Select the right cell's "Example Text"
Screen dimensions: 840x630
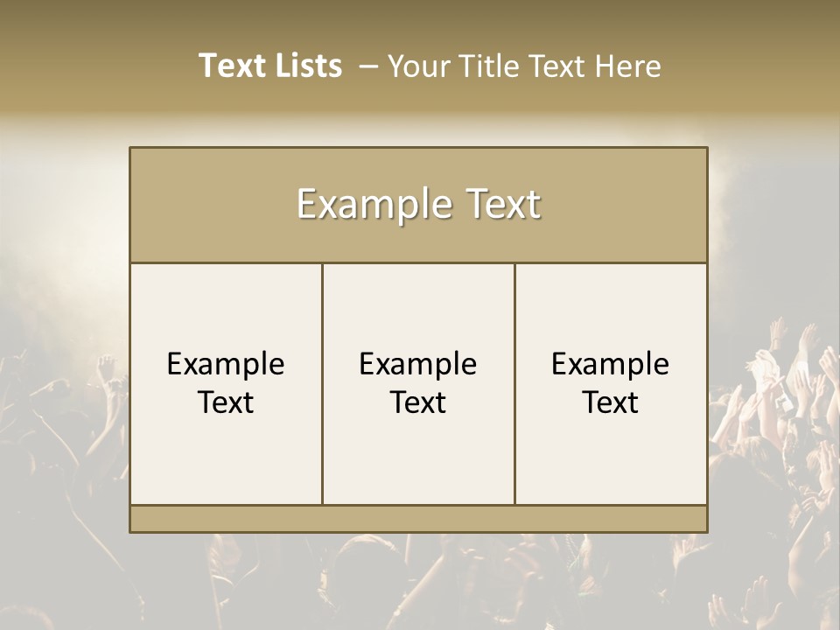[610, 383]
